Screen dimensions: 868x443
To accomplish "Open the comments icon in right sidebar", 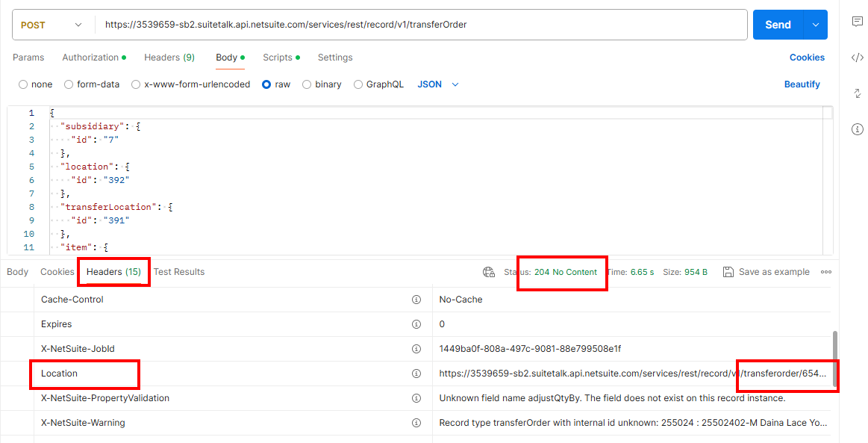I will click(x=857, y=22).
